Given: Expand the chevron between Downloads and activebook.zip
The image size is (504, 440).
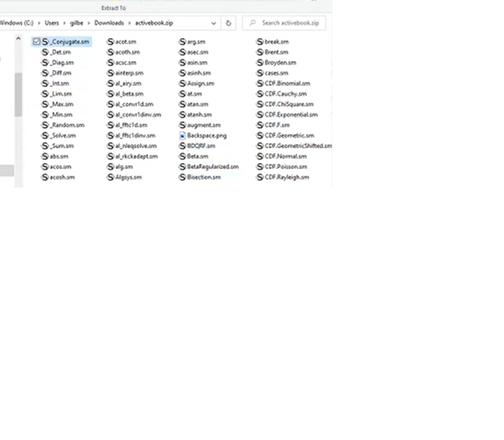Looking at the screenshot, I should point(130,23).
